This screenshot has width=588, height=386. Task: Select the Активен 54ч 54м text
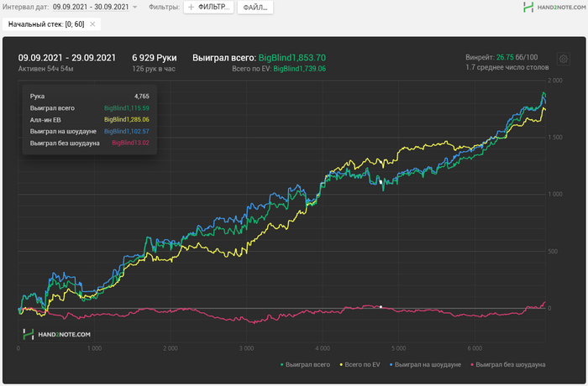coord(45,69)
